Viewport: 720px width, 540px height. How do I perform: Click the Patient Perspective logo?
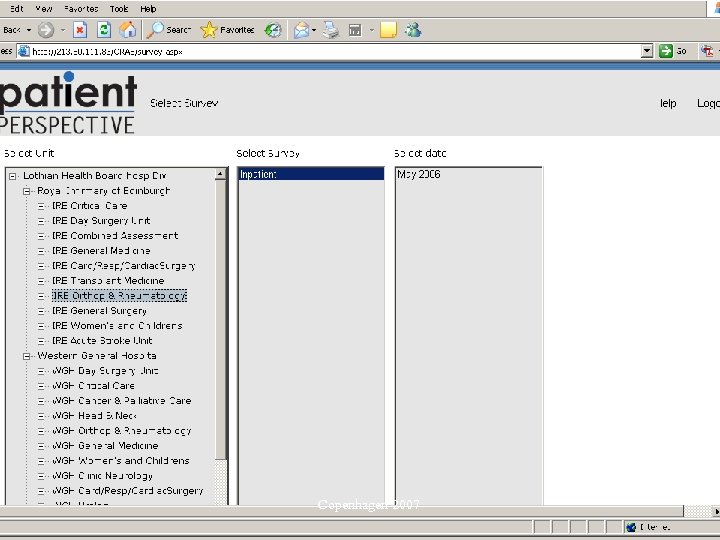tap(68, 102)
